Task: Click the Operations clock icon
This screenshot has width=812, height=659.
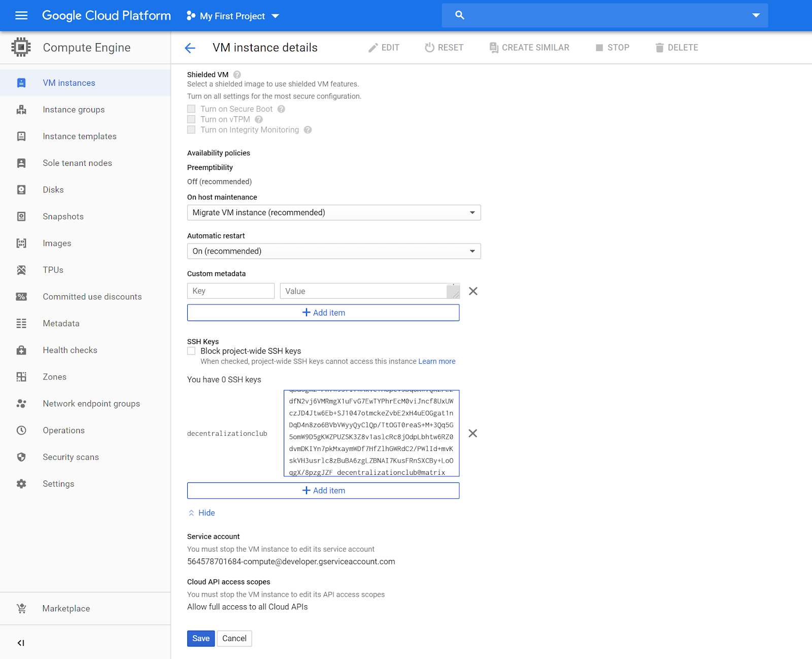Action: [21, 430]
